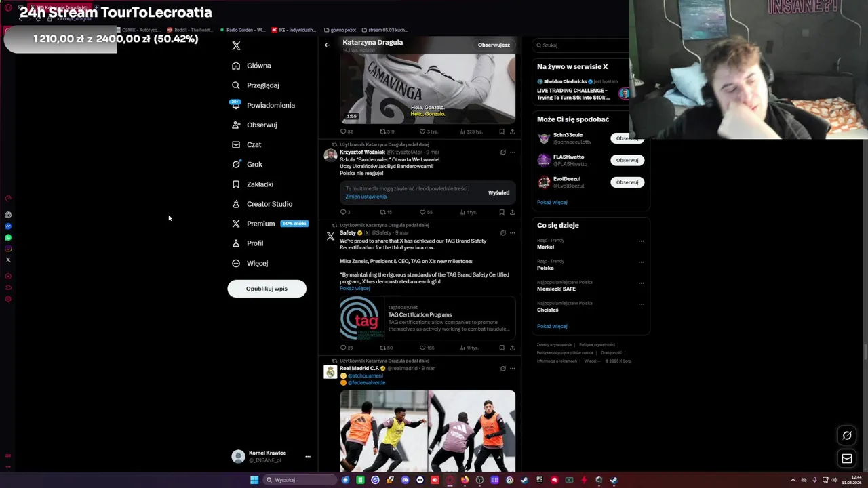Open TAG Certification Programs link card
Screen dimensions: 868x488
427,318
